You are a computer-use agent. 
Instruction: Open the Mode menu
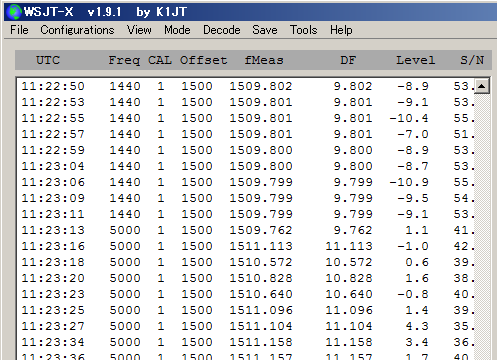click(x=177, y=30)
